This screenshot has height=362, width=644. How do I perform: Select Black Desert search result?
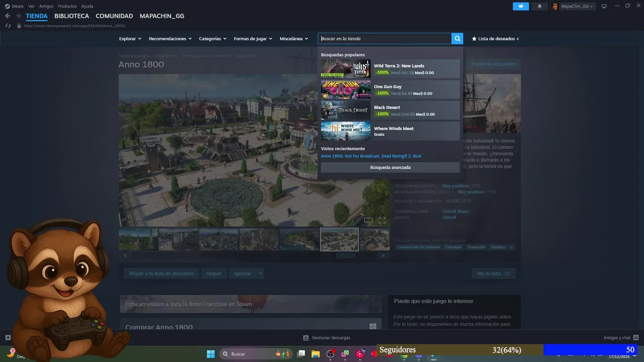390,110
